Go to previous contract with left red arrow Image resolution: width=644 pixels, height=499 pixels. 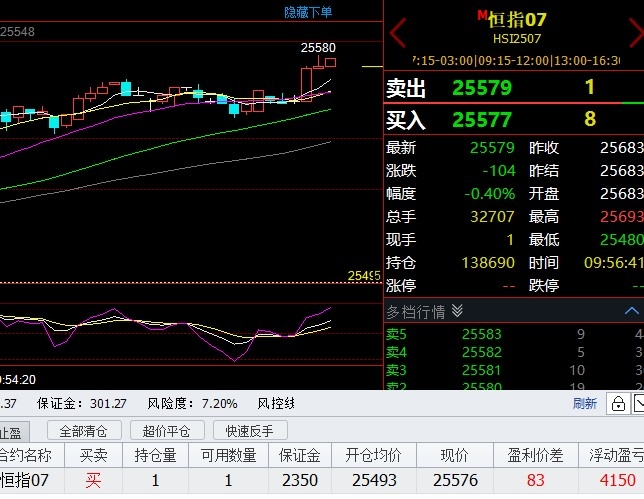[x=398, y=32]
